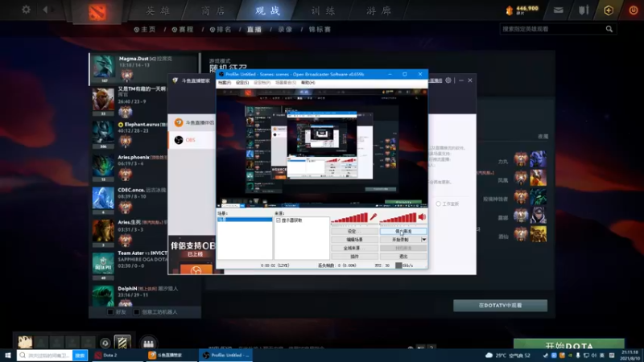644x362 pixels.
Task: Select the 工作室版 radio button in the Douyu window
Action: [x=438, y=204]
